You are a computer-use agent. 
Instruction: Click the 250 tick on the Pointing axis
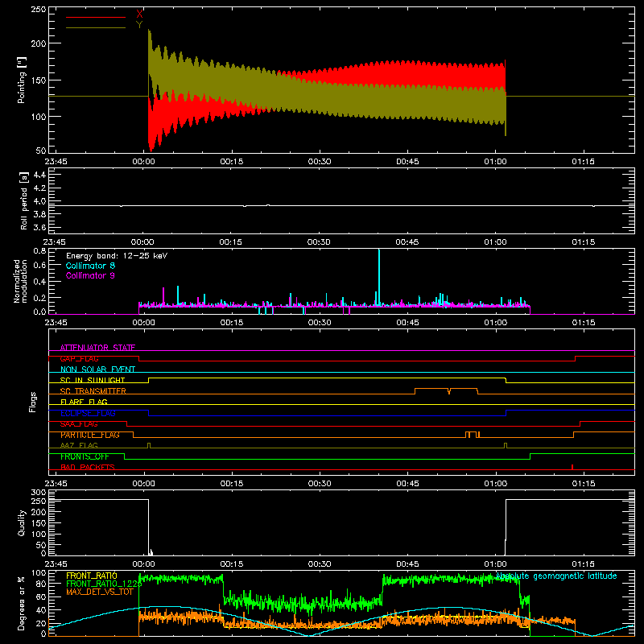tap(39, 9)
